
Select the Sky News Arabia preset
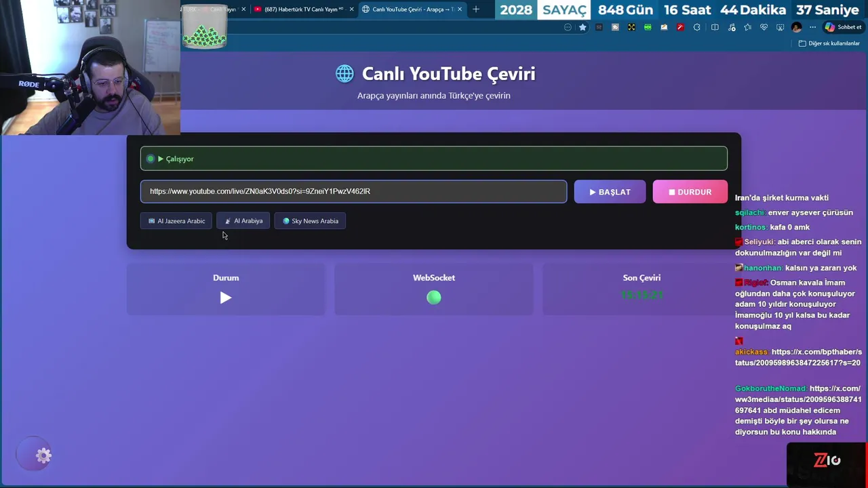point(310,221)
